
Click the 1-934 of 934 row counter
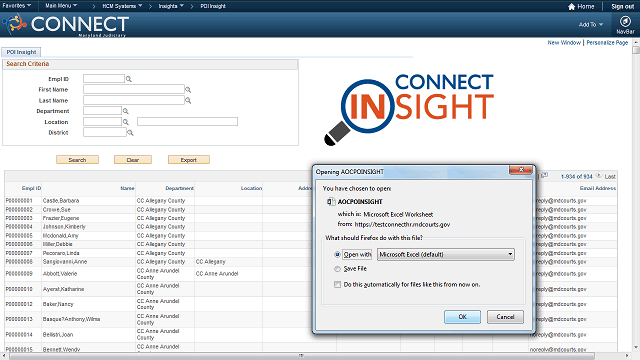click(x=576, y=177)
